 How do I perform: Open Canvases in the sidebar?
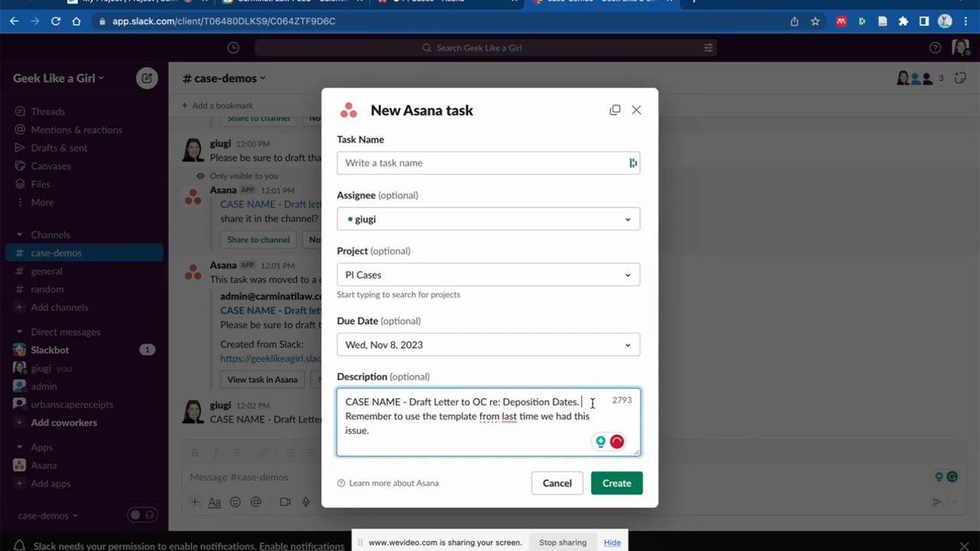(51, 166)
